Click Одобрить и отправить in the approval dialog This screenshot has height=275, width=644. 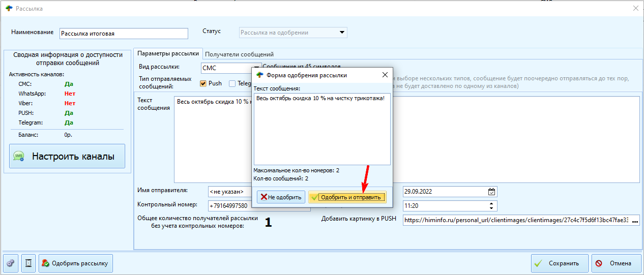347,197
